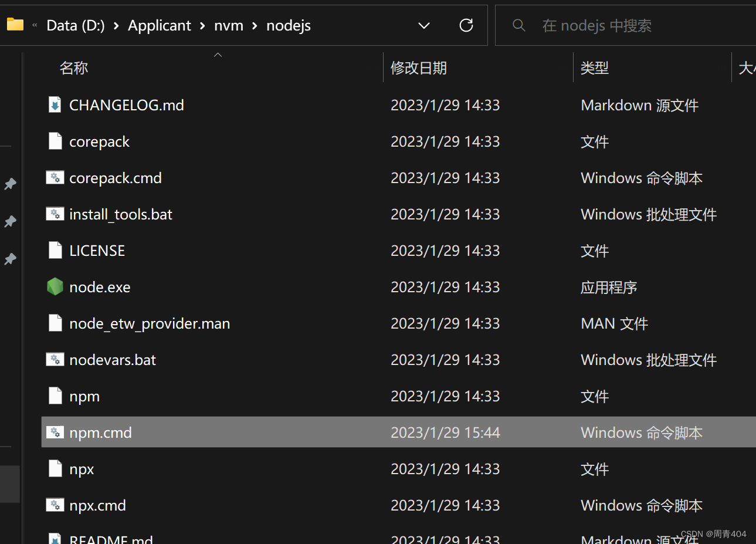Click the corepack blank file icon
This screenshot has height=544, width=756.
click(55, 141)
